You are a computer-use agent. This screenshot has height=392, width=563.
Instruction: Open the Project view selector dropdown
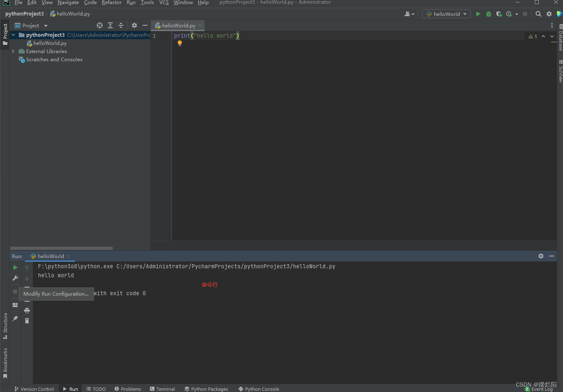click(31, 25)
